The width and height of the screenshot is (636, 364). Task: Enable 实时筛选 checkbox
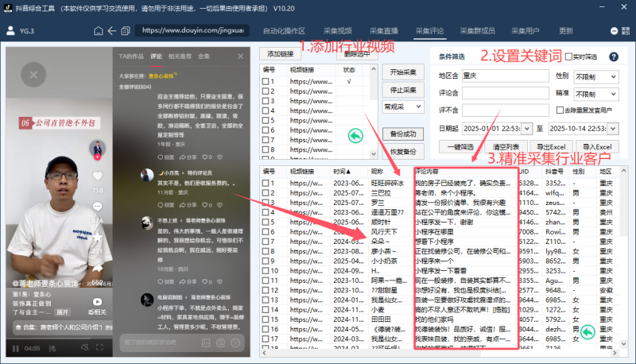[568, 56]
